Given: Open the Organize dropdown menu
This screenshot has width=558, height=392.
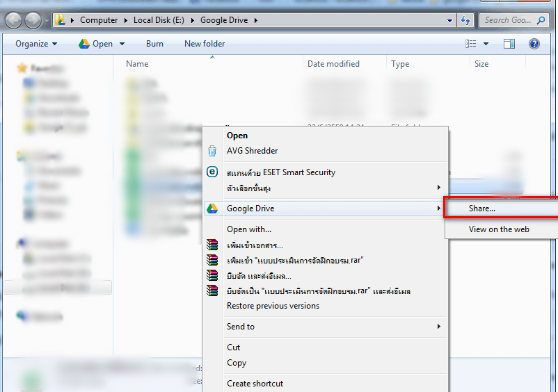Looking at the screenshot, I should (x=36, y=44).
